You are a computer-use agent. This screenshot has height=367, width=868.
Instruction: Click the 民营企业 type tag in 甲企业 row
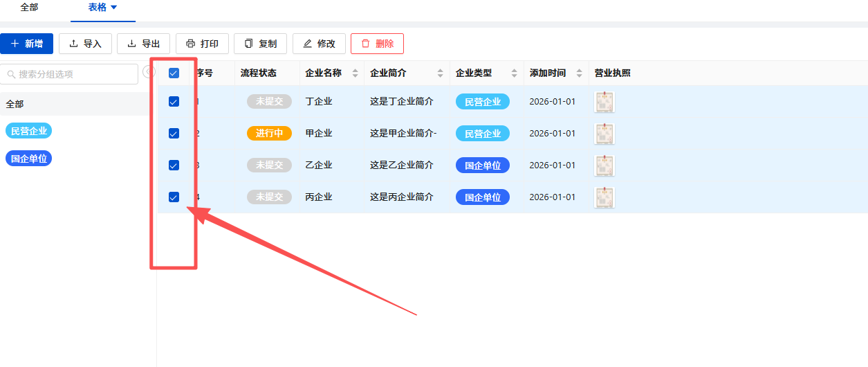click(483, 134)
